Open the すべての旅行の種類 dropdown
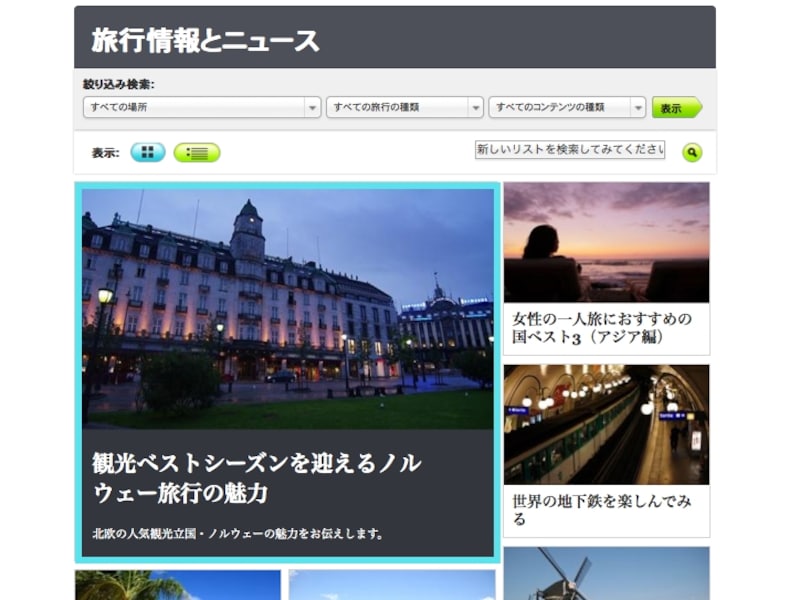This screenshot has height=600, width=800. (x=405, y=107)
